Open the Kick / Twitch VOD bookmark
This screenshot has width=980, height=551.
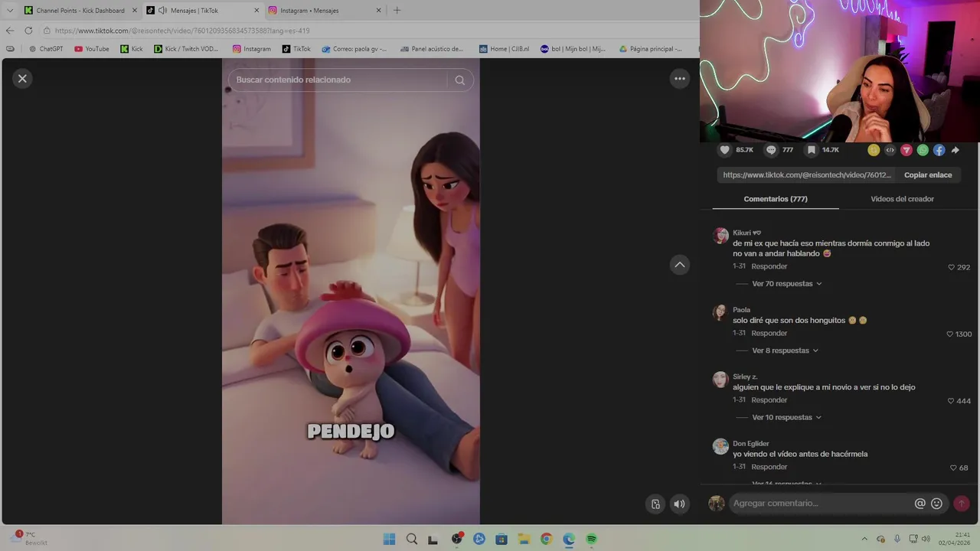[186, 49]
